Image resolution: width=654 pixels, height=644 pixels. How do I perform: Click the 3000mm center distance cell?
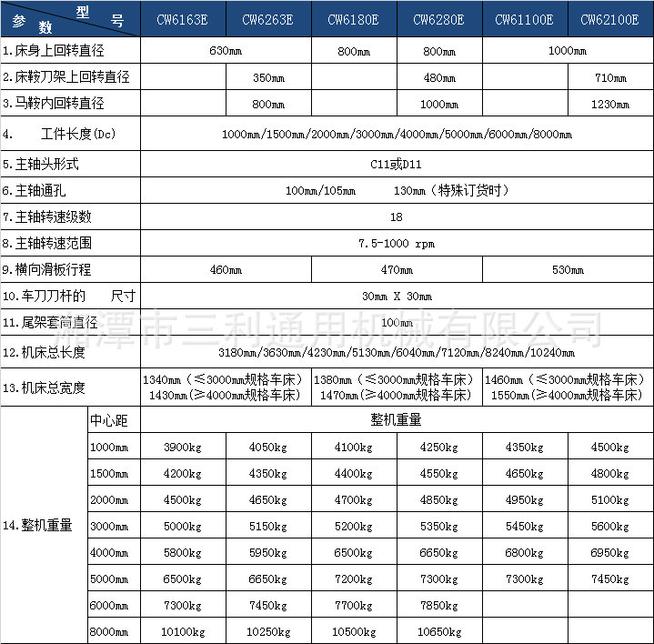[114, 526]
